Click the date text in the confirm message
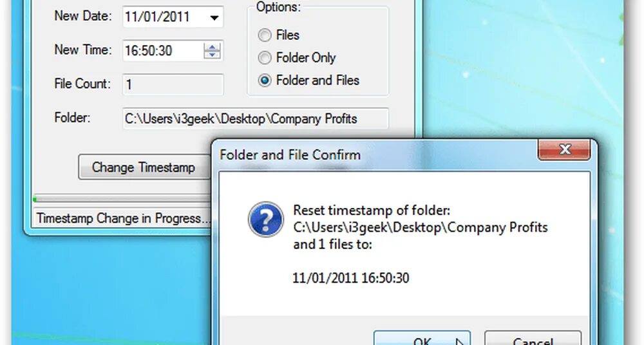This screenshot has height=345, width=644. (x=351, y=278)
